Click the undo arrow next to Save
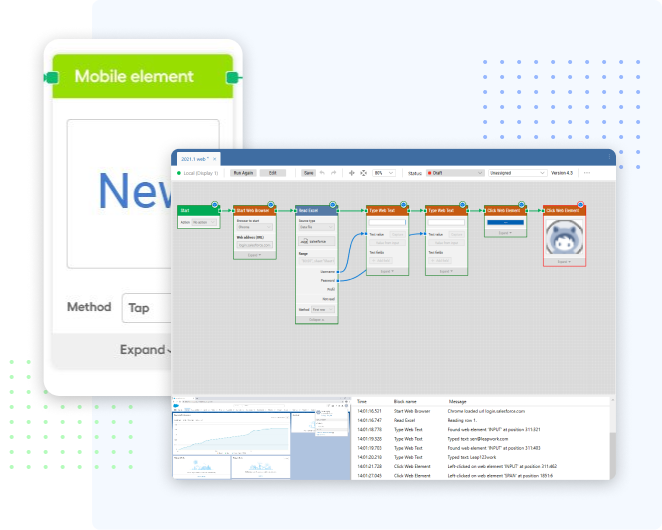Viewport: 662px width, 530px height. click(x=322, y=173)
